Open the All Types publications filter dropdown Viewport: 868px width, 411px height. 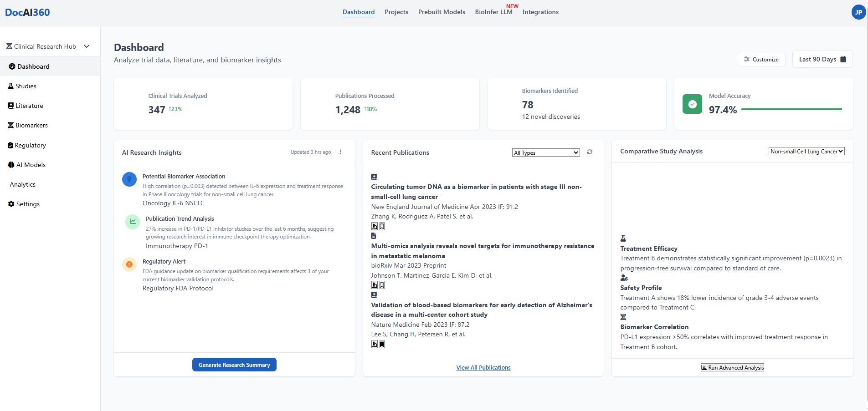pos(545,152)
